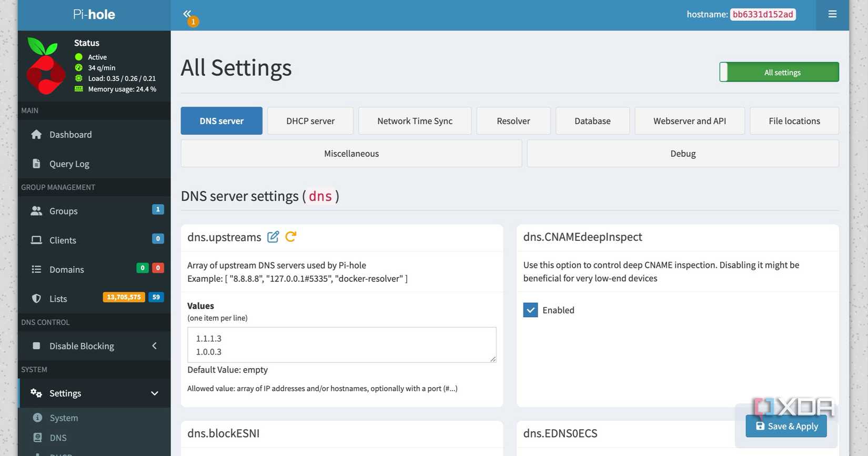Image resolution: width=868 pixels, height=456 pixels.
Task: Click the Clients laptop icon
Action: pyautogui.click(x=36, y=240)
